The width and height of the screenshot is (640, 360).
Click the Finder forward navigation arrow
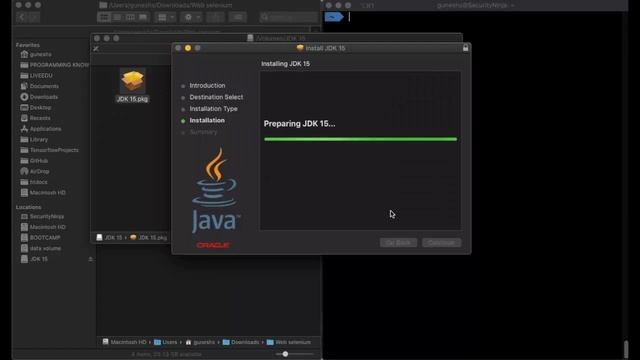pyautogui.click(x=34, y=17)
